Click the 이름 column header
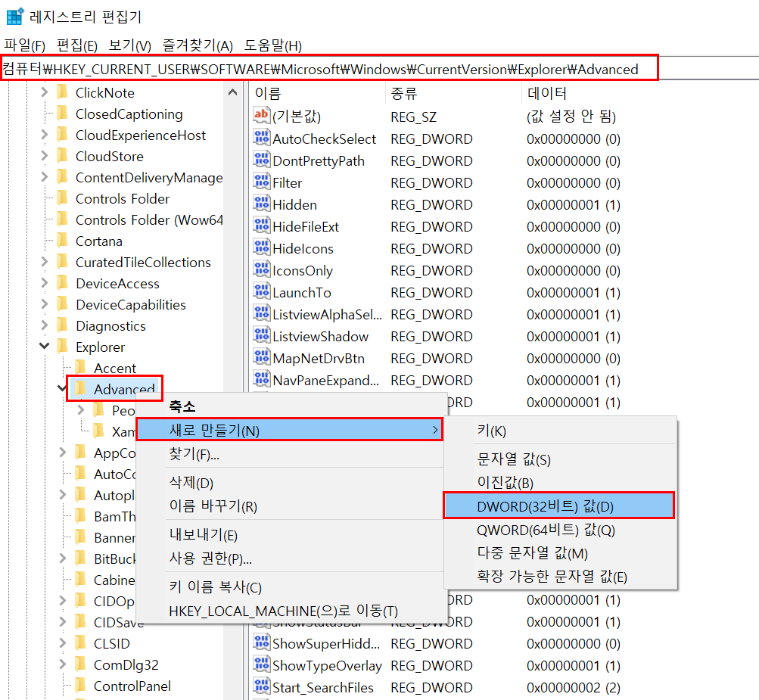The image size is (759, 700). pyautogui.click(x=318, y=93)
